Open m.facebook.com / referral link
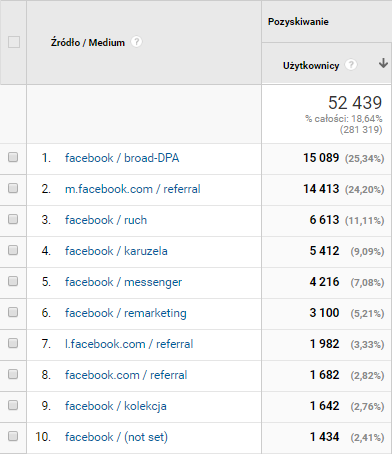This screenshot has width=392, height=454. 133,189
